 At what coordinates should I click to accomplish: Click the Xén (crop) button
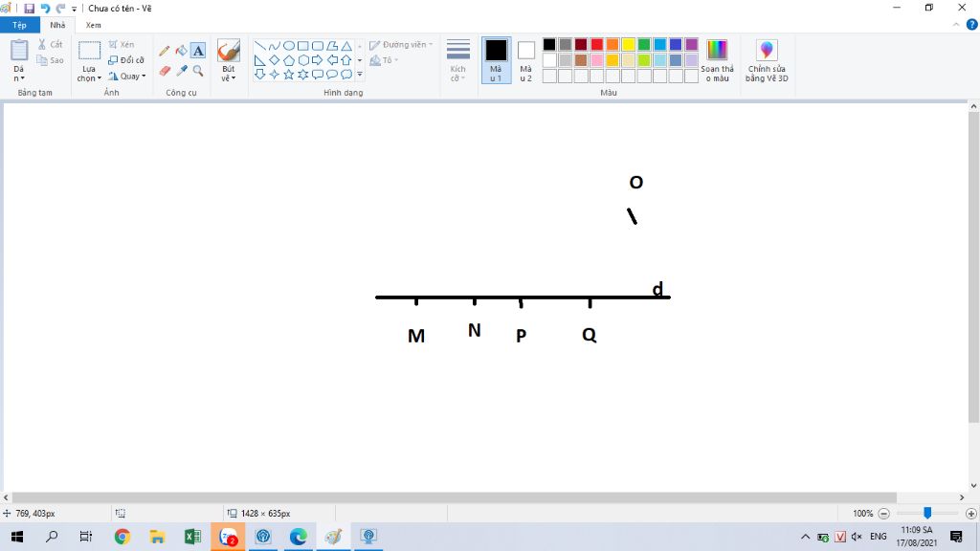click(x=122, y=44)
